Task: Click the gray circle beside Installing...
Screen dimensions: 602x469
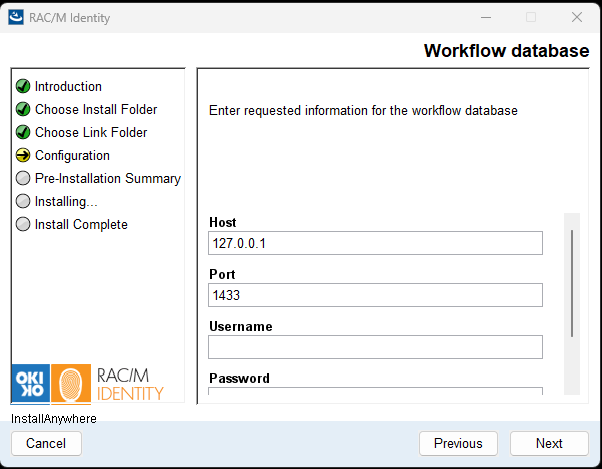Action: (23, 201)
